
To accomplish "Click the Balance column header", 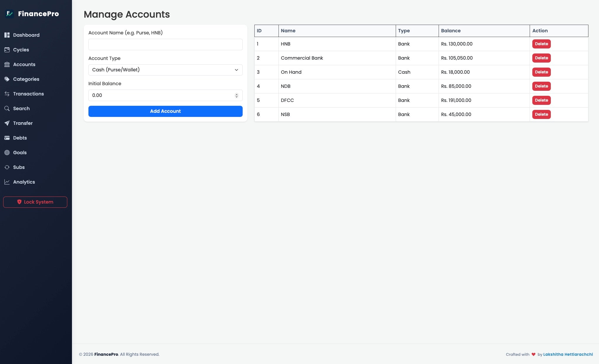I will click(x=484, y=31).
